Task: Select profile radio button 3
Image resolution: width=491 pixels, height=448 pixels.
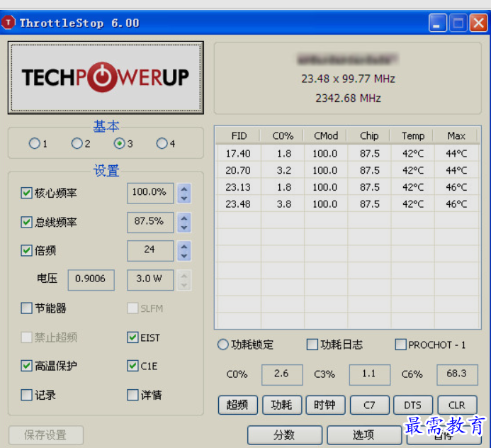Action: coord(120,143)
